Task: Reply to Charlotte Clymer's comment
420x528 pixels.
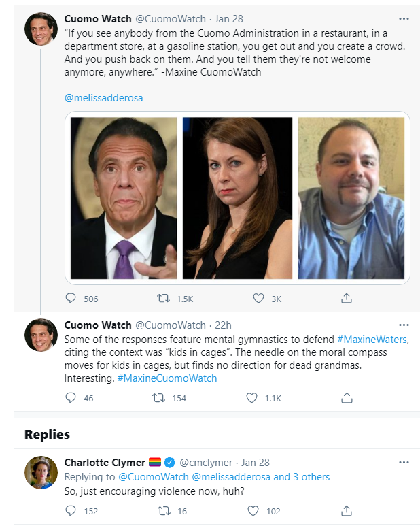Action: pos(71,511)
